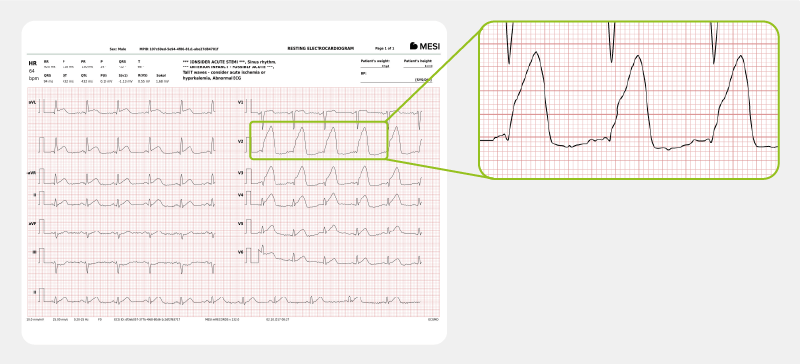
Task: Click the V5 lead label
Action: click(240, 224)
